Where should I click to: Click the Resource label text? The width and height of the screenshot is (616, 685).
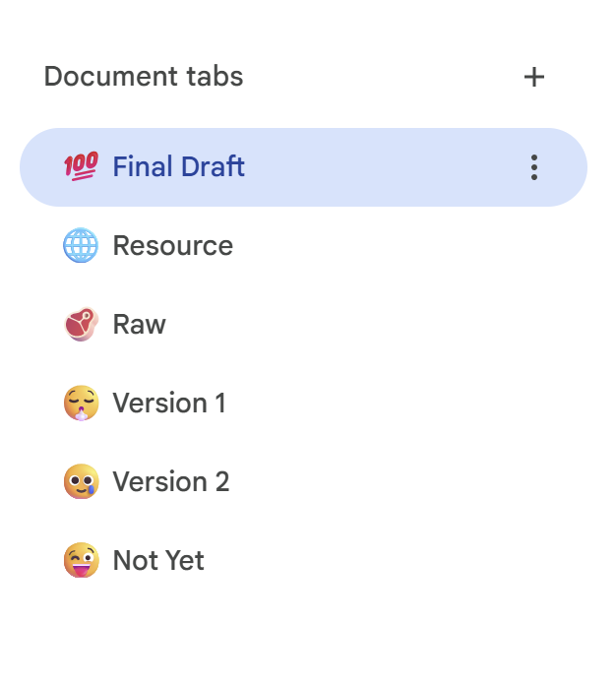click(x=172, y=246)
